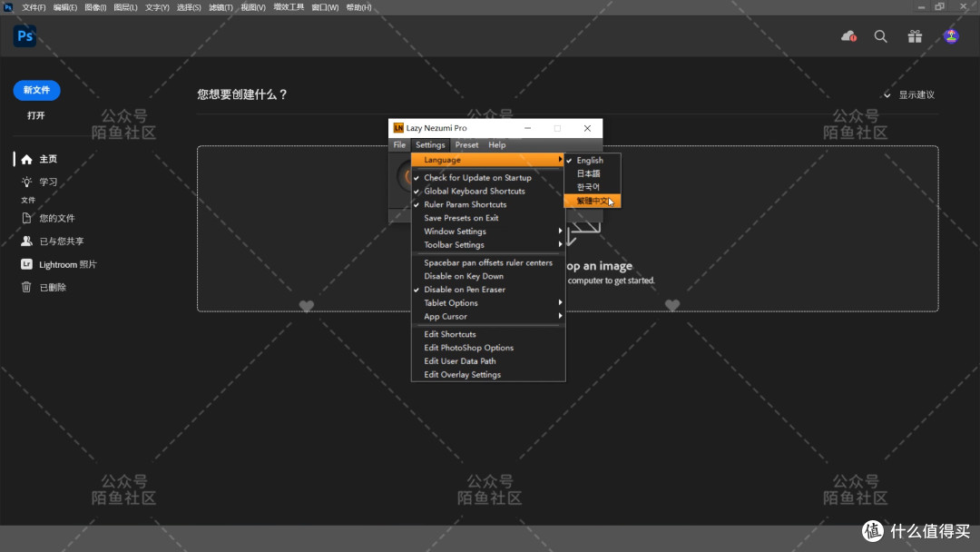
Task: Toggle Disable on Pen Eraser
Action: pos(488,290)
